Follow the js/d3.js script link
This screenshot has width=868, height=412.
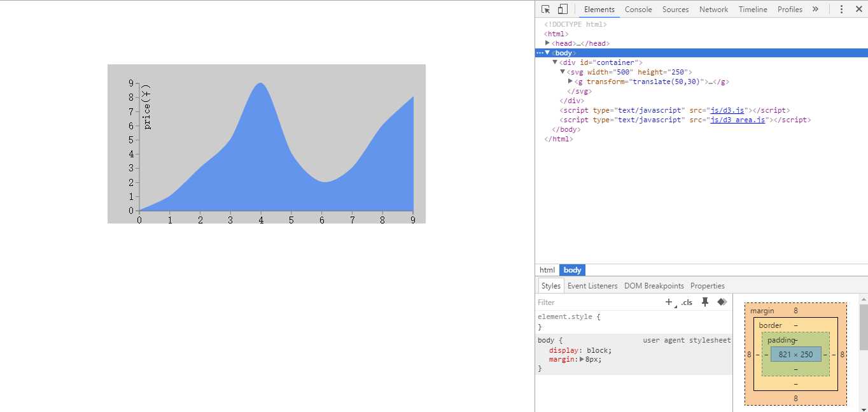point(727,110)
